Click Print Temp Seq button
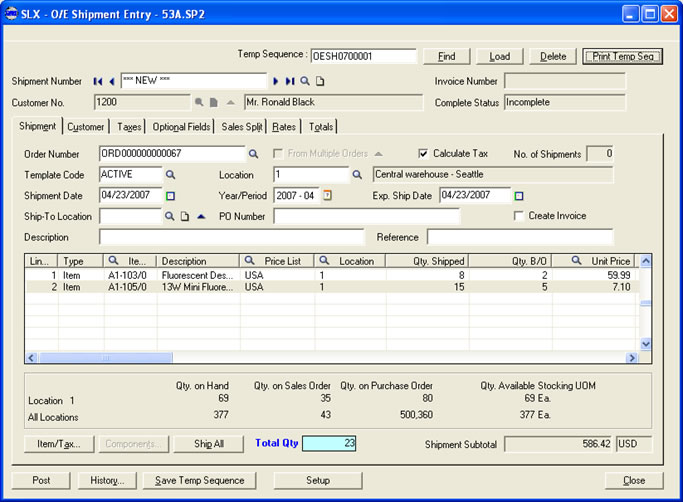683x502 pixels. pyautogui.click(x=623, y=57)
